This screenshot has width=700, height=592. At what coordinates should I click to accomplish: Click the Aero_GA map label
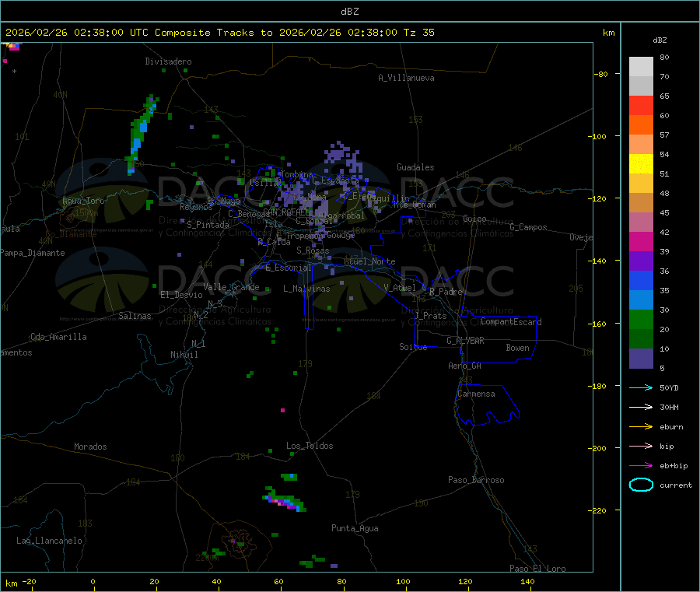tap(465, 366)
